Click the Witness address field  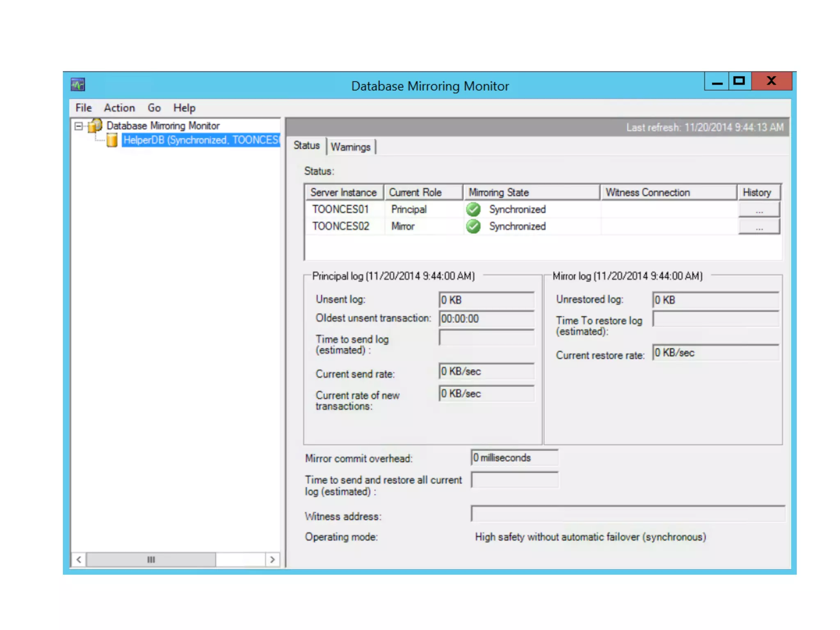pyautogui.click(x=628, y=514)
